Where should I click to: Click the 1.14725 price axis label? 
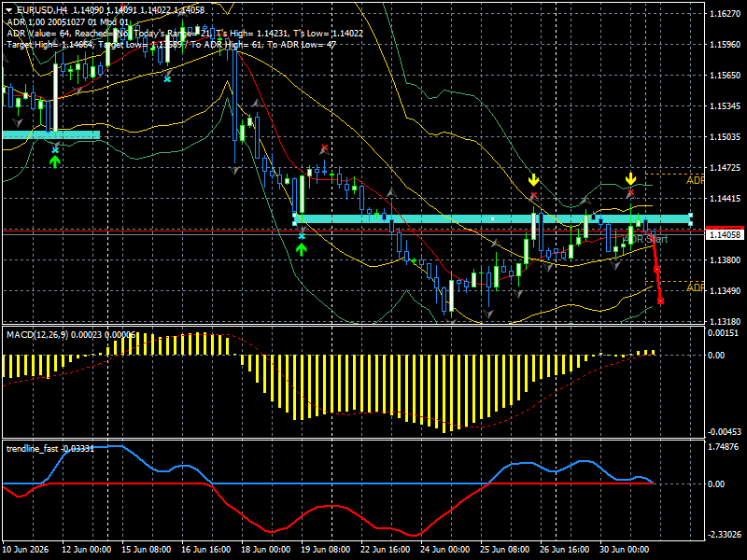(726, 167)
